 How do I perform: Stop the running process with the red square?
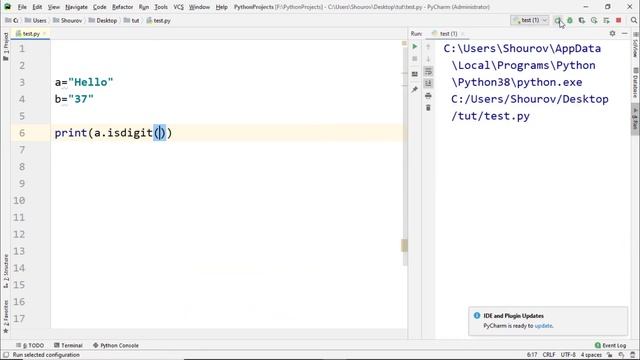(618, 20)
